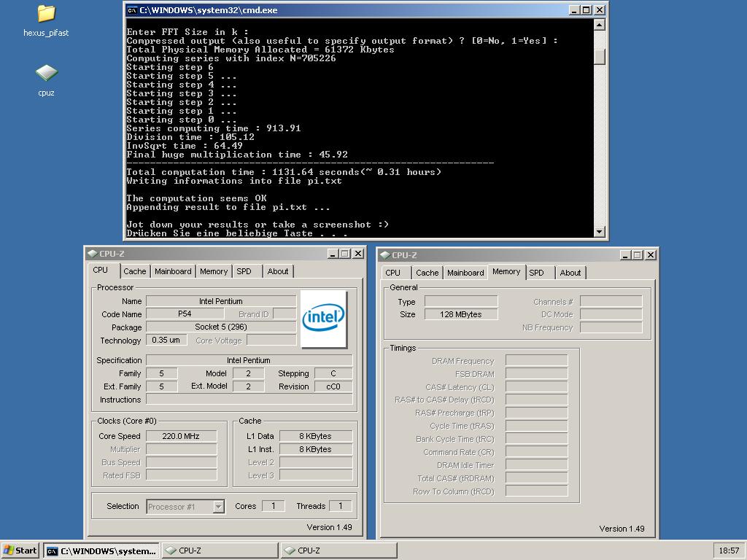Screen dimensions: 747x560
Task: Click the system tray clock 18:57
Action: [x=729, y=551]
